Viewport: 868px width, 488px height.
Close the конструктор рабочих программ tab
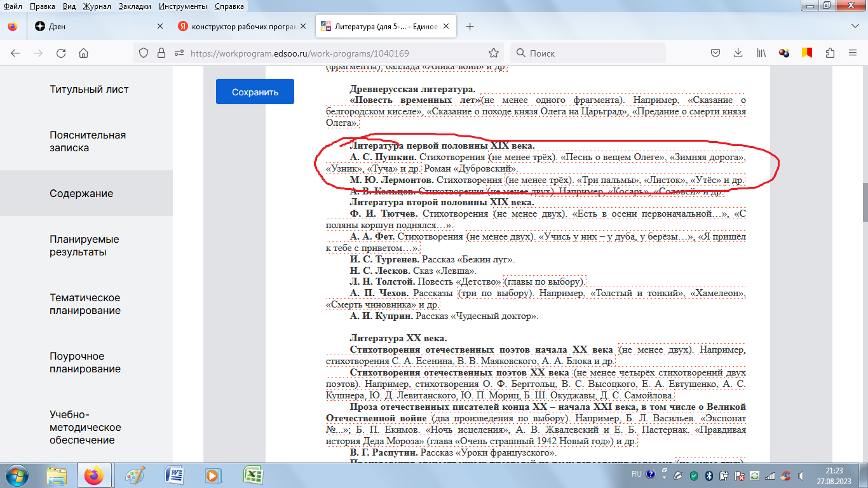click(304, 27)
